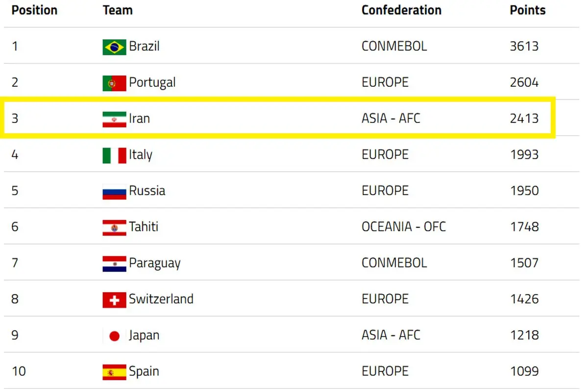Click the Spain flag icon
588x392 pixels.
(114, 372)
